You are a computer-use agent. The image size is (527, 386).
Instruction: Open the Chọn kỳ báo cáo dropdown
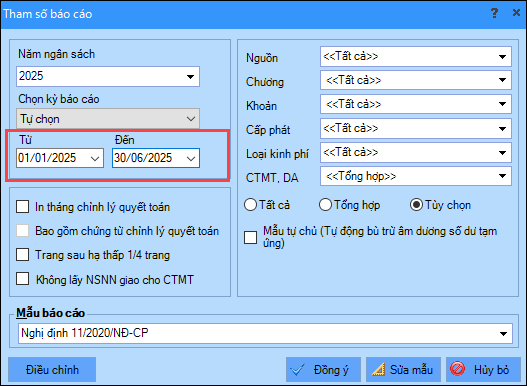point(191,119)
